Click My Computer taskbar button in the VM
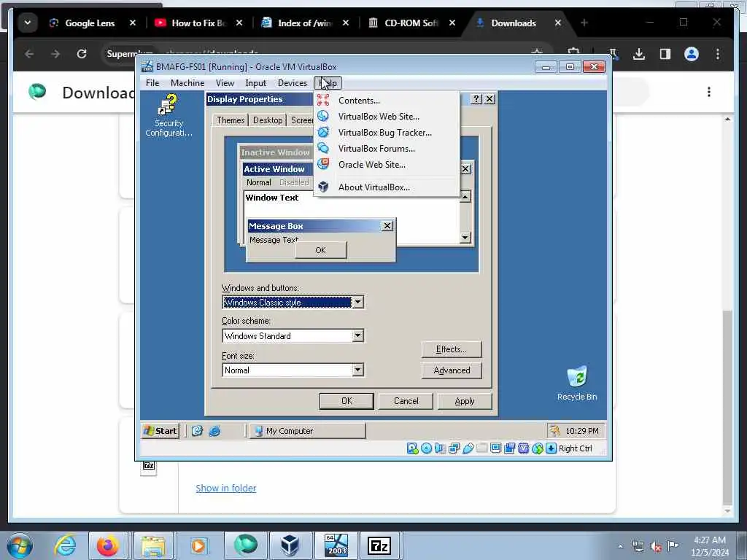The width and height of the screenshot is (747, 560). click(x=307, y=431)
